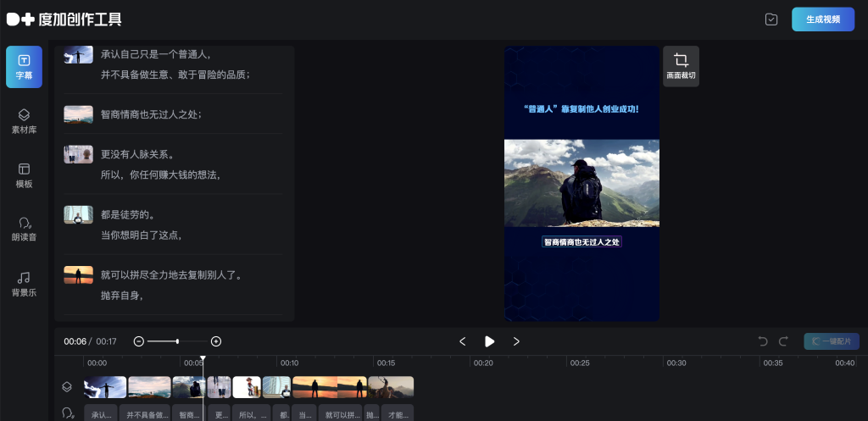Click the video track layers icon

(x=67, y=387)
